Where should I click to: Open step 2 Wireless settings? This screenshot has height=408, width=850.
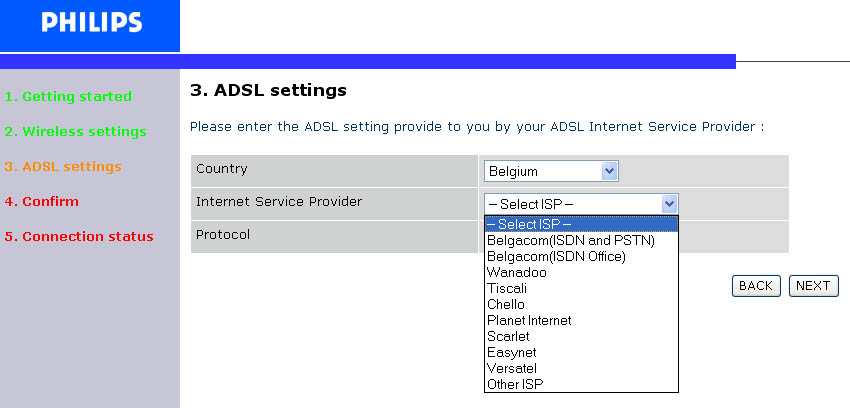75,131
